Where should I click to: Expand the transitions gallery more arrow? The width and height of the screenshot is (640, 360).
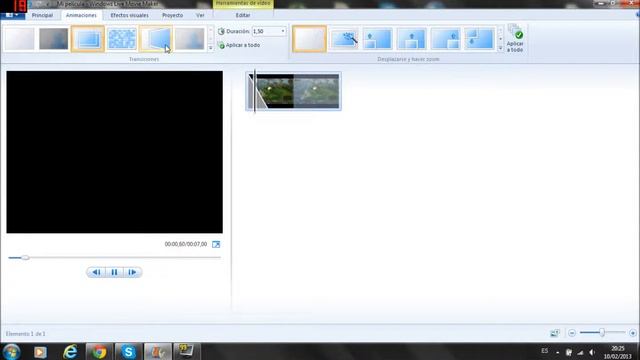(211, 48)
